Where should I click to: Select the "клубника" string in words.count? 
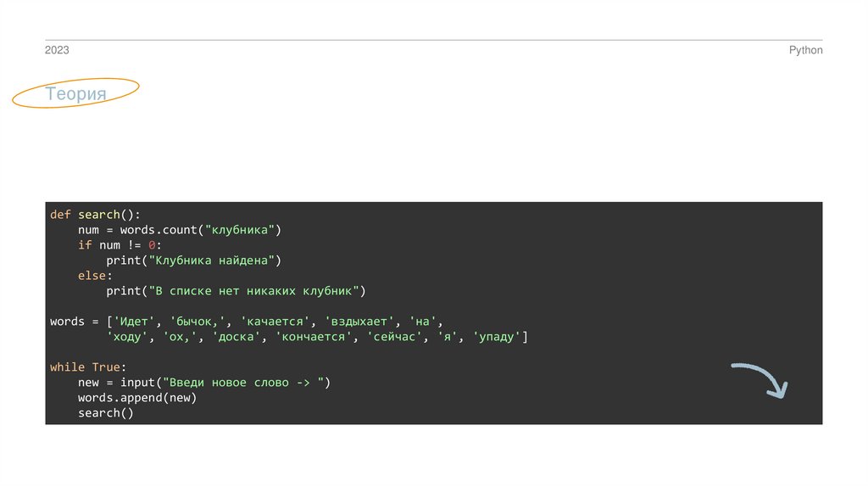tap(244, 230)
